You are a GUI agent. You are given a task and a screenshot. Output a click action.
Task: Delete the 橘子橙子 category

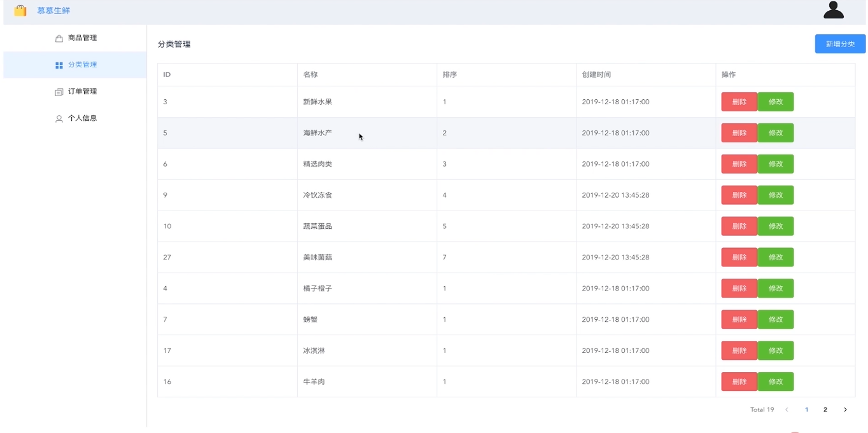[x=739, y=289]
